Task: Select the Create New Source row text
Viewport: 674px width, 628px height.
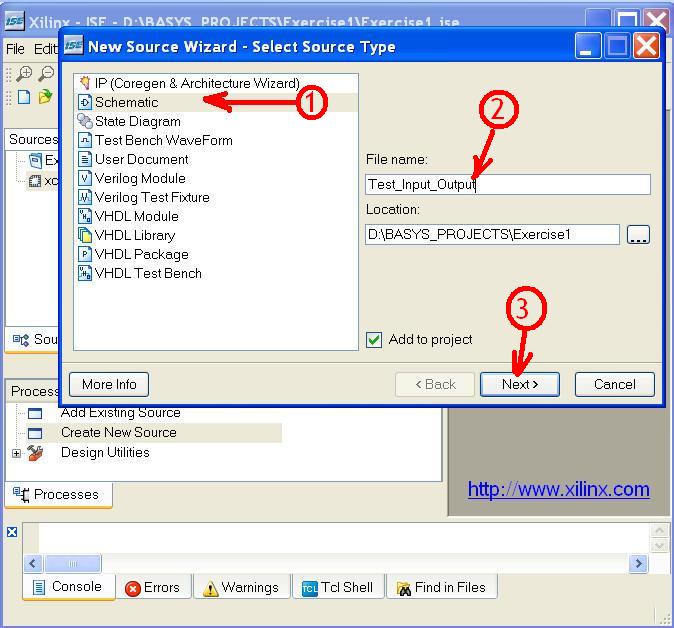Action: point(119,432)
